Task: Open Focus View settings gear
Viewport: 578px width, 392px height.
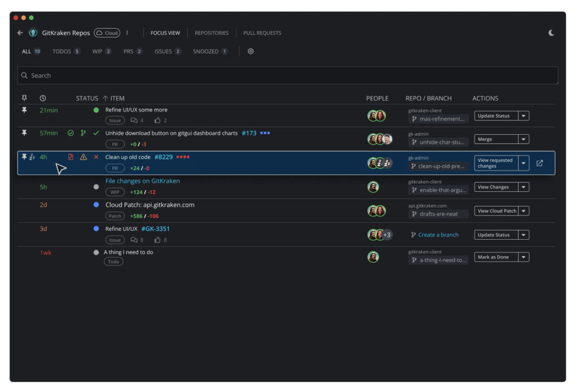Action: 251,51
